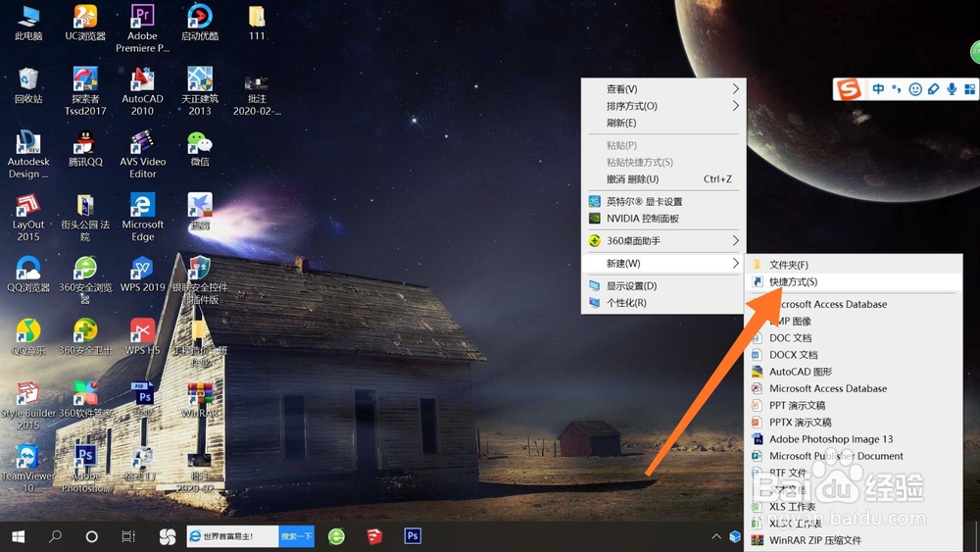Create new Adobe Photoshop Image 13
The height and width of the screenshot is (552, 980).
tap(855, 439)
